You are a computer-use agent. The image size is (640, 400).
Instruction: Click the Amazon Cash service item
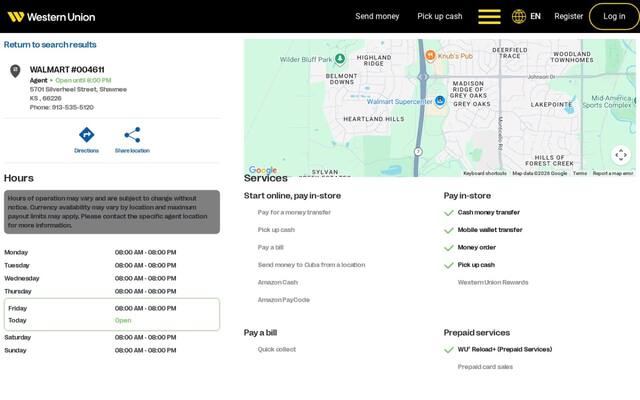[x=278, y=282]
